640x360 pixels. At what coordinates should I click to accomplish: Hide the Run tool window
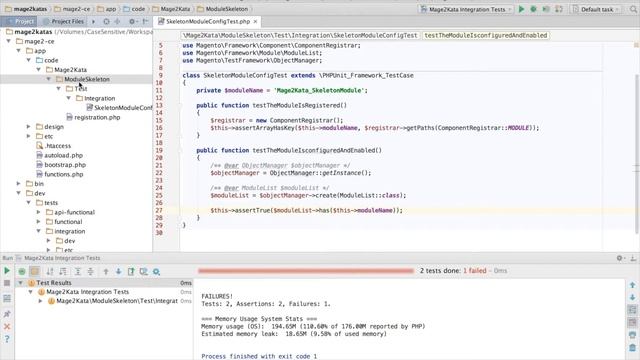633,258
